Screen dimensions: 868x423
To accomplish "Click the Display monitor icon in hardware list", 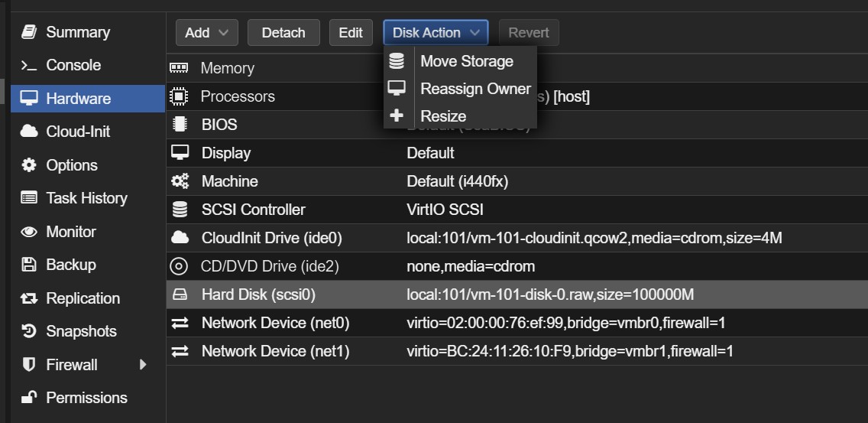I will click(180, 152).
